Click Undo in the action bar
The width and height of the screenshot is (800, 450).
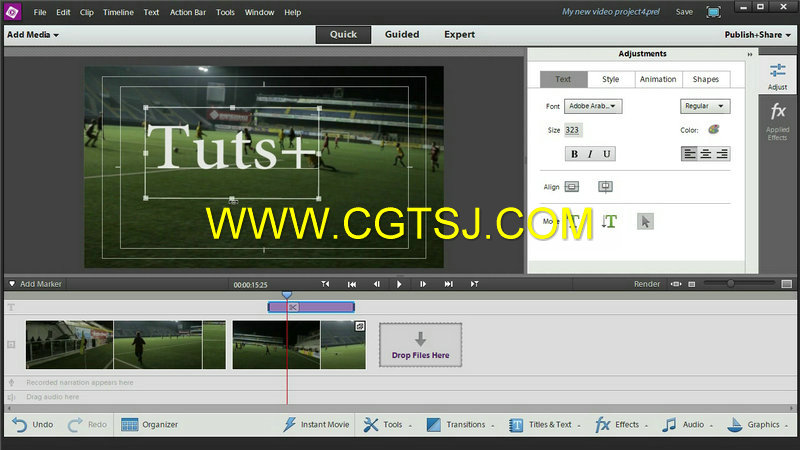[33, 424]
